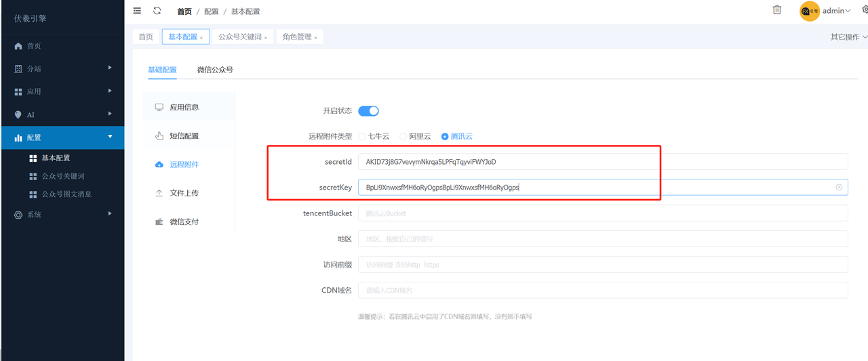Click the 公众号关键词 submenu grid icon
The width and height of the screenshot is (868, 361).
(33, 176)
